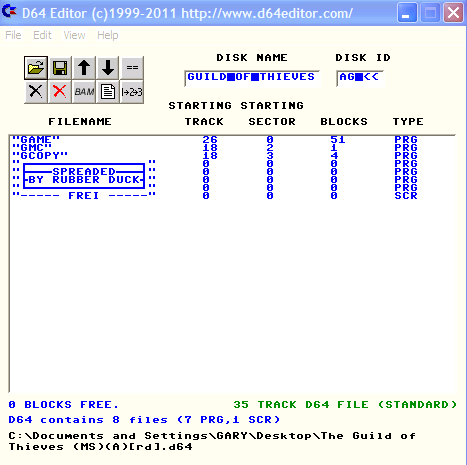Image resolution: width=467 pixels, height=465 pixels.
Task: Click the 0 BLOCKS FREE status text
Action: (63, 405)
